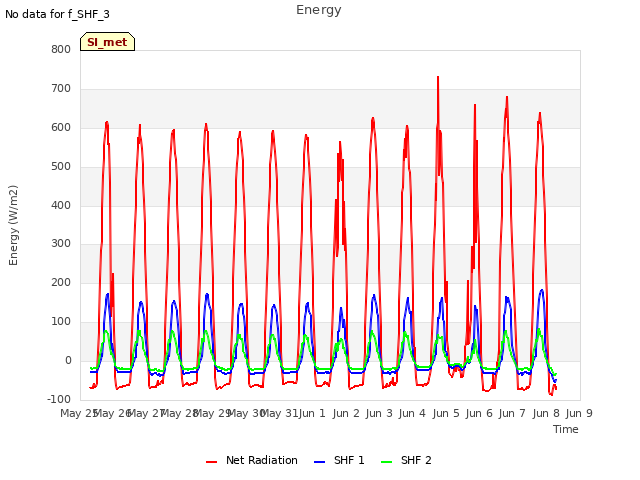
Task: Click the Time x-axis label
Action: click(x=566, y=429)
